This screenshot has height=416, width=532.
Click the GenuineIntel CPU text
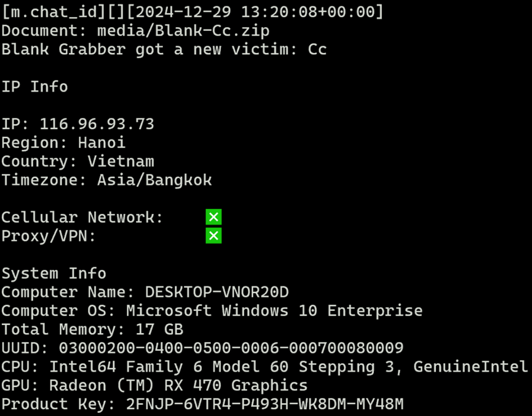[470, 367]
